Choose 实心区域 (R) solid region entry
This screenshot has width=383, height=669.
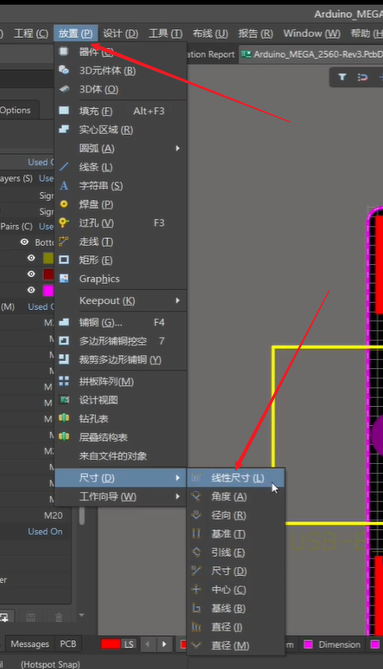click(x=121, y=130)
